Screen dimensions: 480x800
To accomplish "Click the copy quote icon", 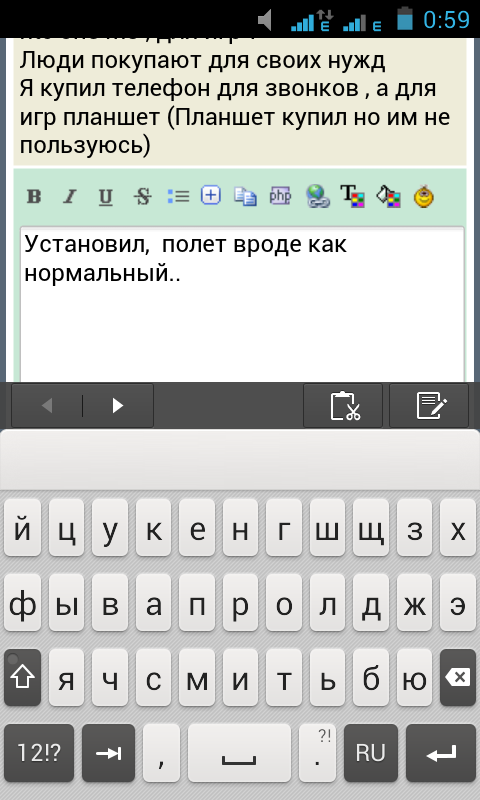I will click(245, 196).
